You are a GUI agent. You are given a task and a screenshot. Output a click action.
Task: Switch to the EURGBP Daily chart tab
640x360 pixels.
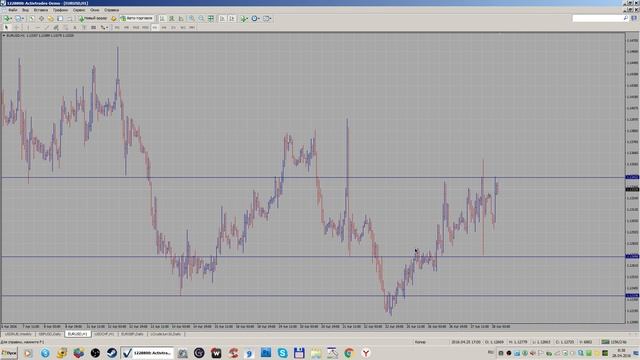click(x=132, y=334)
